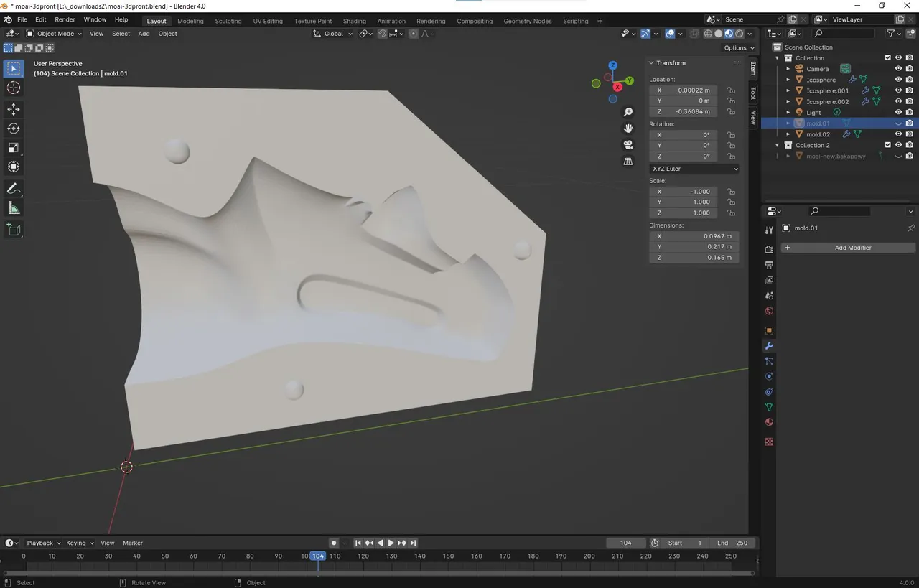Collapse the Transform panel

click(651, 63)
